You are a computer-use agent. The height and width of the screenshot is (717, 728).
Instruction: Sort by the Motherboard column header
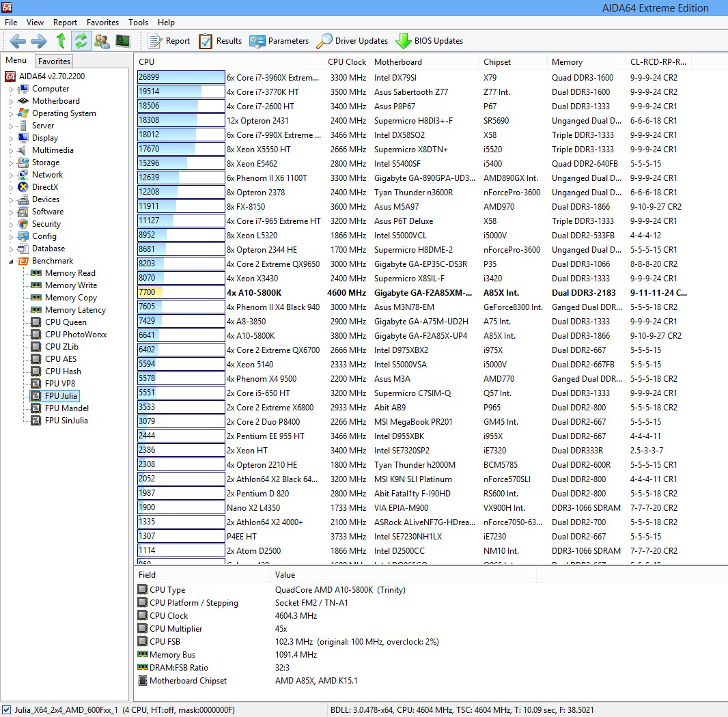pyautogui.click(x=424, y=61)
